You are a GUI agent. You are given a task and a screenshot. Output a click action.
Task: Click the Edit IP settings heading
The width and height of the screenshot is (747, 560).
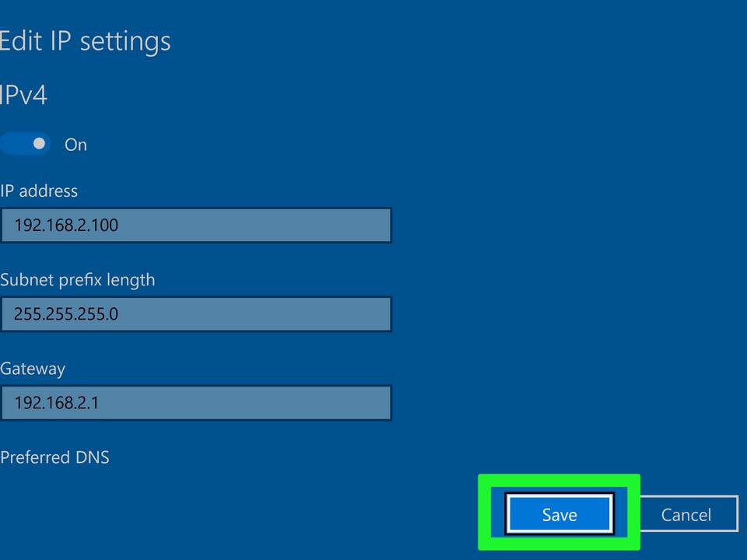pyautogui.click(x=86, y=41)
